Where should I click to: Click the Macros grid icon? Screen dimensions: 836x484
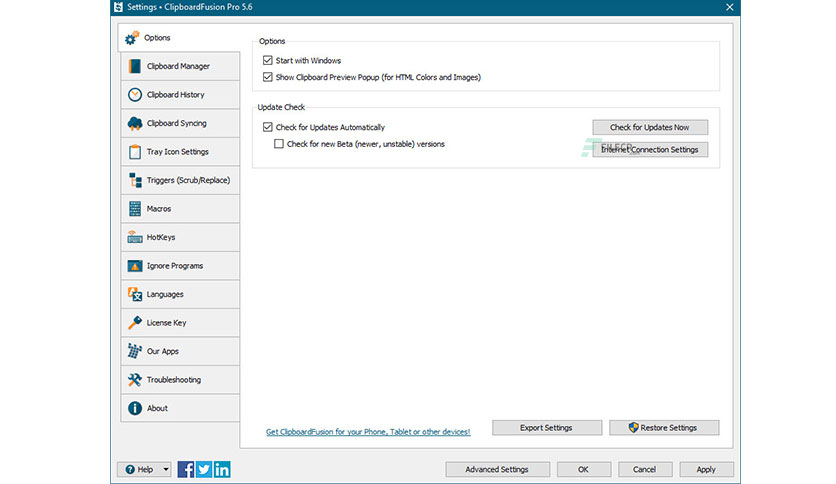coord(135,209)
